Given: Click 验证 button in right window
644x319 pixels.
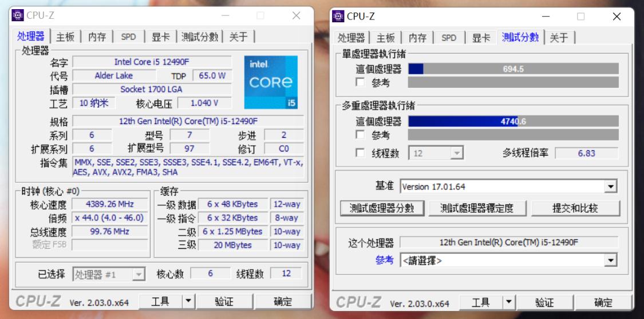Looking at the screenshot, I should [x=544, y=302].
